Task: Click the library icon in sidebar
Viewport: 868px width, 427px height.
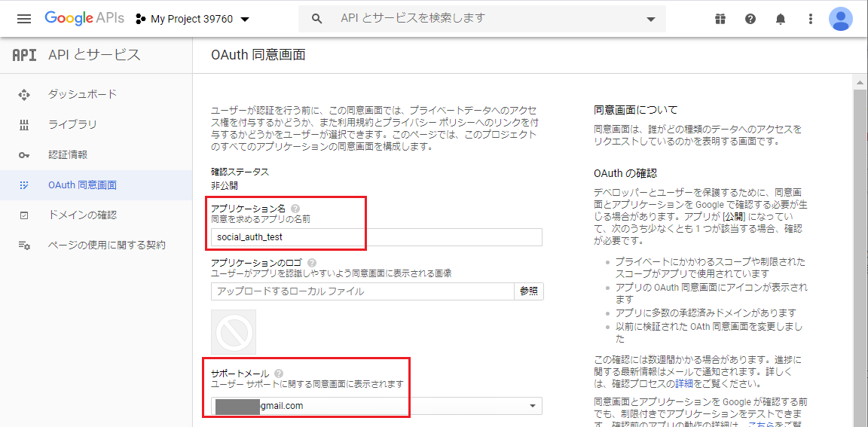Action: coord(24,124)
